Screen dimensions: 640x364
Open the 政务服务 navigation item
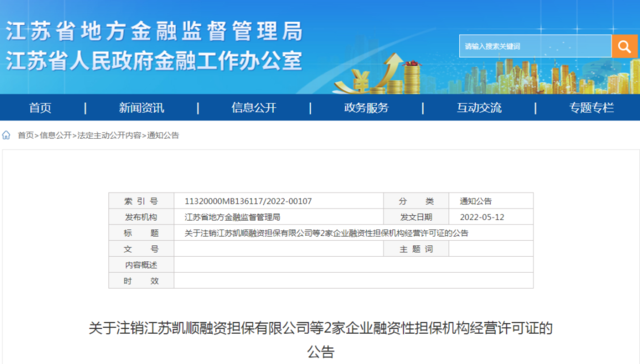(x=366, y=108)
